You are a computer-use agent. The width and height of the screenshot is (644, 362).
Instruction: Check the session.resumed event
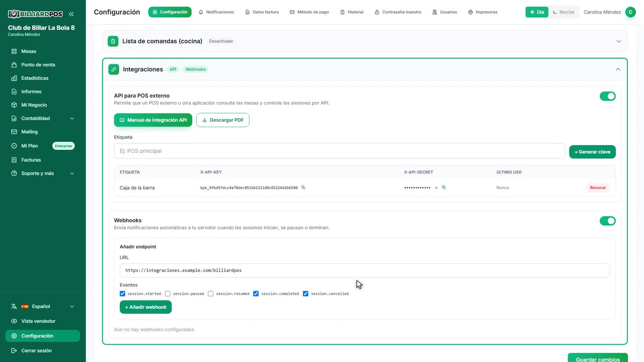point(211,294)
